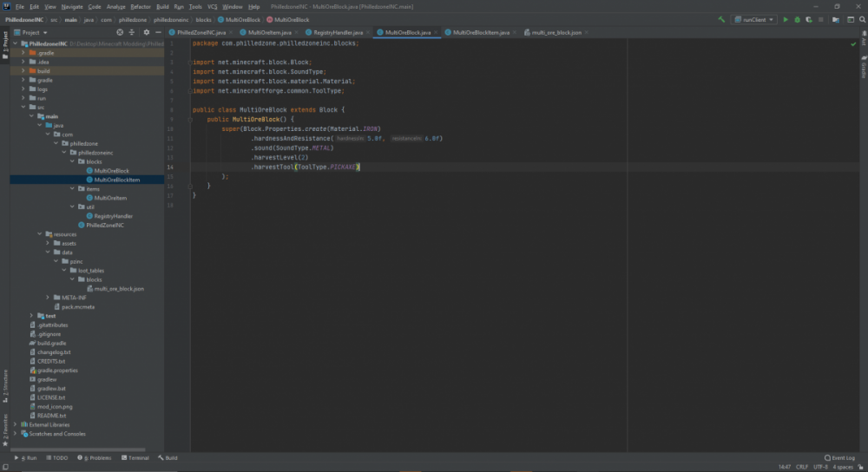The image size is (868, 472).
Task: Click the gray Stop square icon
Action: pos(820,19)
